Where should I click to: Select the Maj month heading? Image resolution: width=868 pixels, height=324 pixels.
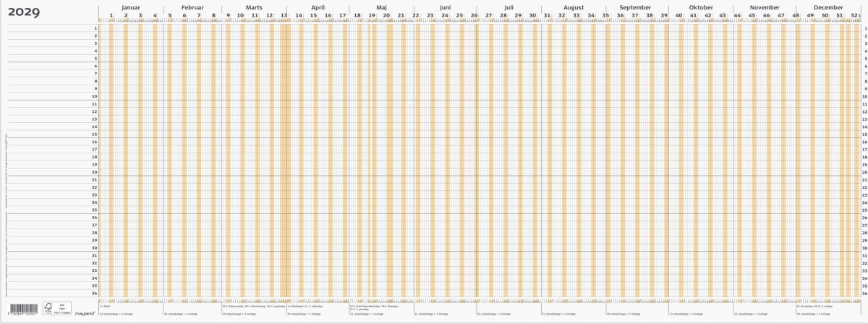(381, 6)
